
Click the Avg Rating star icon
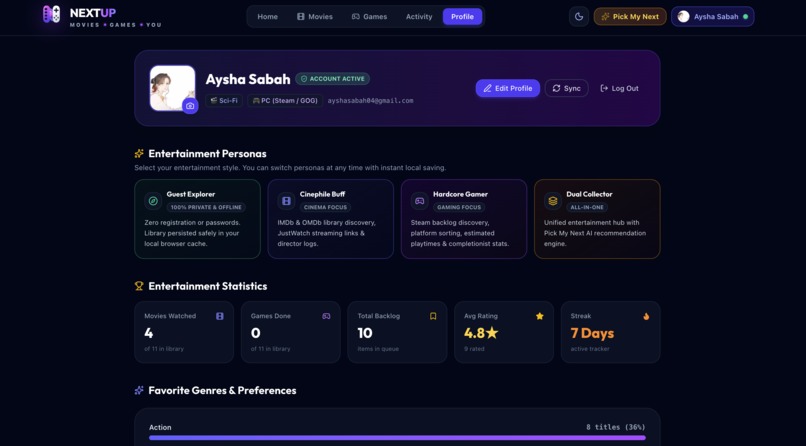(539, 316)
